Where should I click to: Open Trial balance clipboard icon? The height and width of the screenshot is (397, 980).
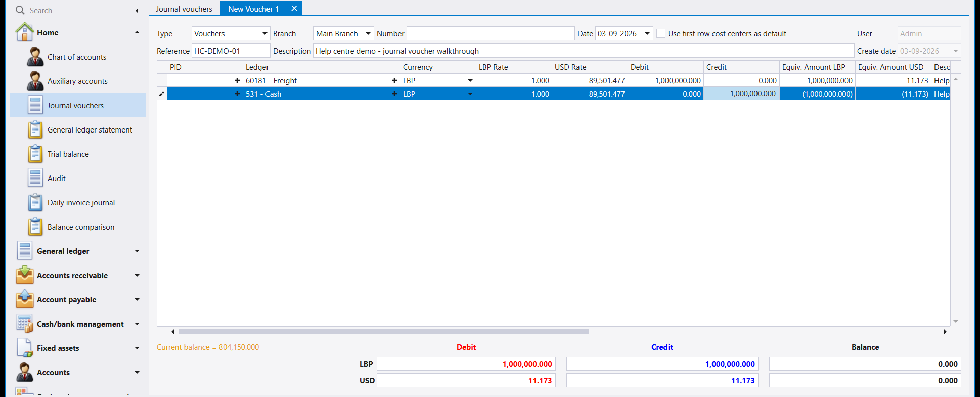point(35,154)
